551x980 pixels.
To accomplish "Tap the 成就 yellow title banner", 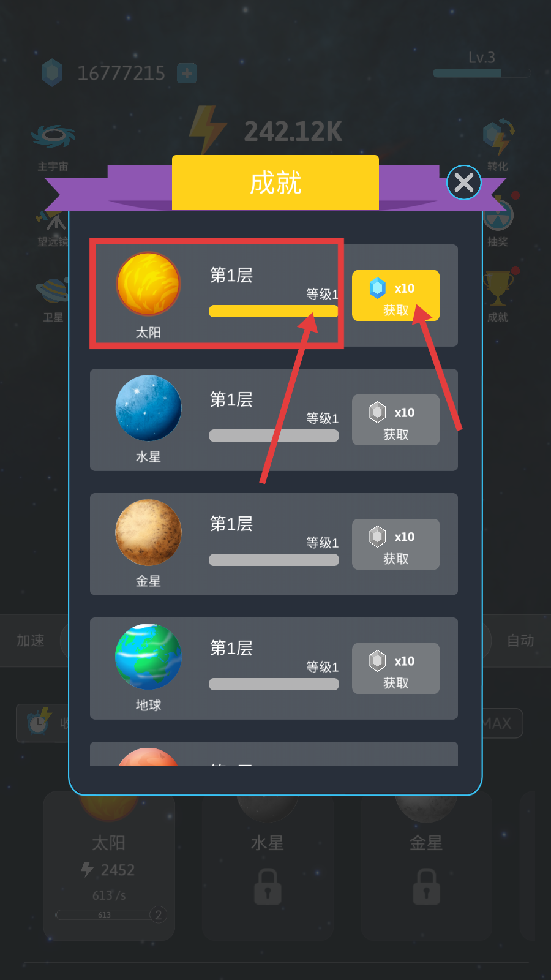I will [x=275, y=183].
